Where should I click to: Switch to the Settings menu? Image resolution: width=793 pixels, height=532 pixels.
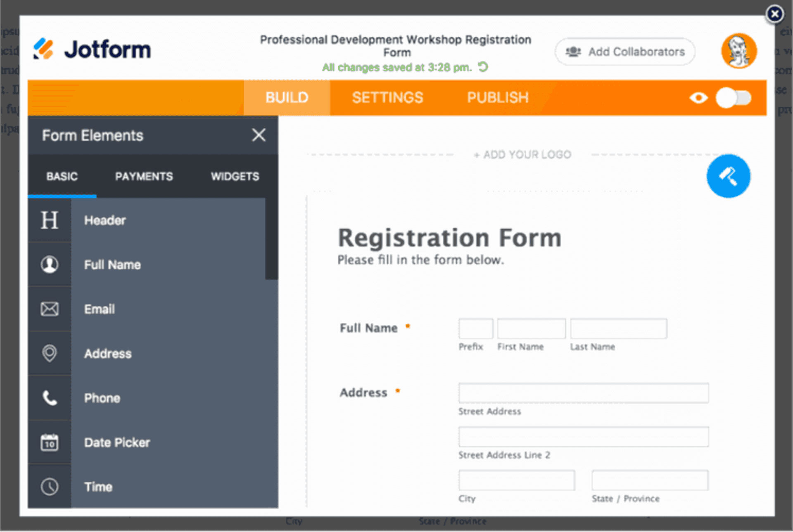tap(387, 97)
